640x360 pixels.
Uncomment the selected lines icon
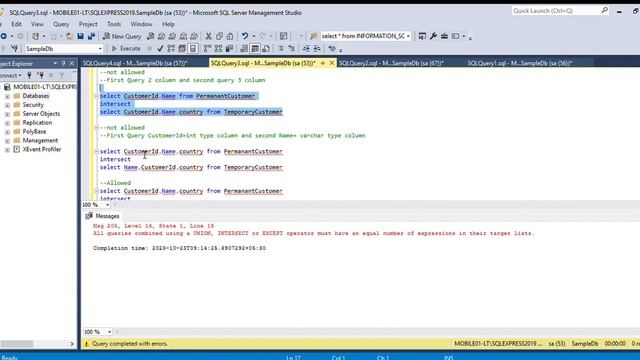pyautogui.click(x=291, y=49)
